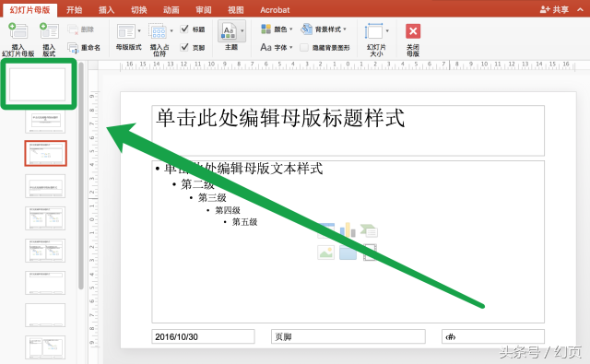
Task: Expand Background Styles dropdown arrow
Action: coord(345,29)
